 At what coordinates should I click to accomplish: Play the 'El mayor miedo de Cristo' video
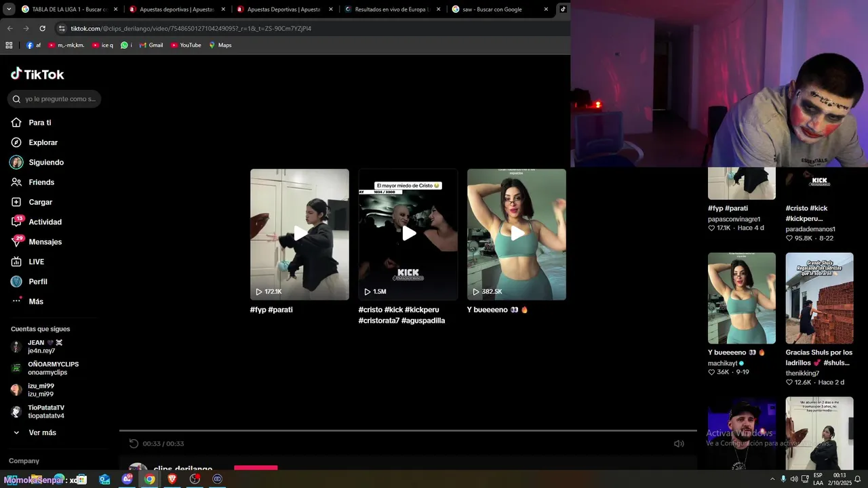(408, 234)
